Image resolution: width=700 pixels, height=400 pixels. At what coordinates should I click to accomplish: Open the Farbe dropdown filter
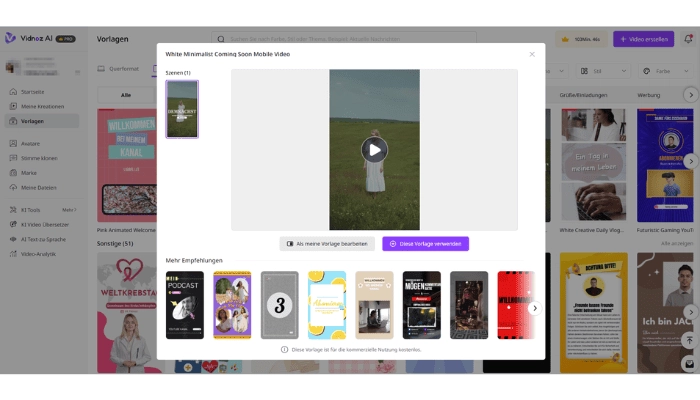pyautogui.click(x=666, y=71)
